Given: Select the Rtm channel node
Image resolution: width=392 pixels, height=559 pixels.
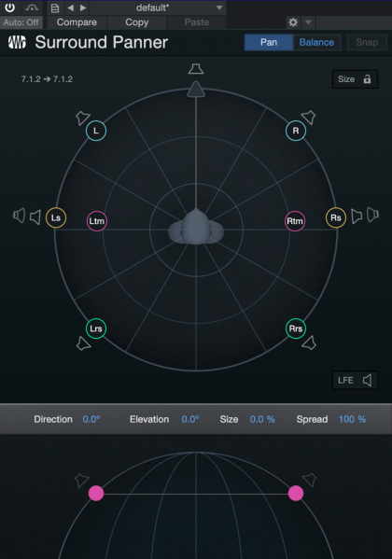Looking at the screenshot, I should coord(295,221).
